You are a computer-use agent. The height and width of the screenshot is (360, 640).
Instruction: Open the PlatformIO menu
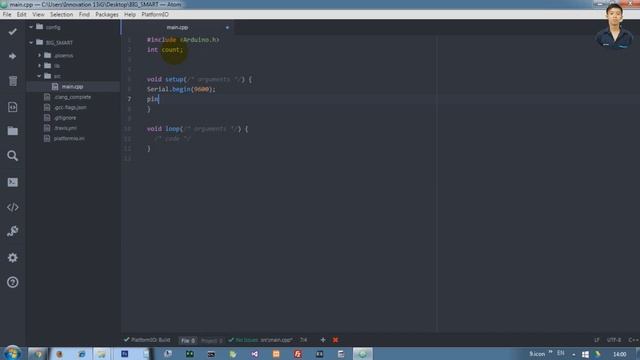[155, 14]
